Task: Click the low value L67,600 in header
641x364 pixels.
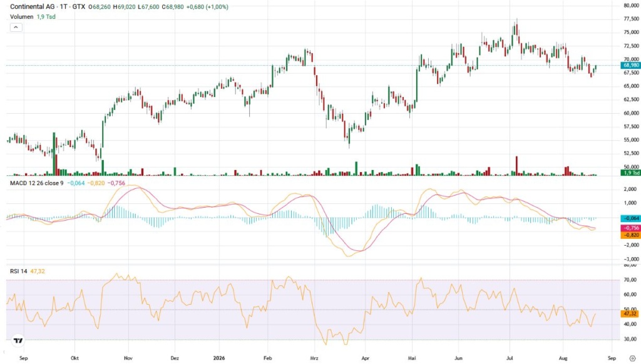Action: pos(148,7)
